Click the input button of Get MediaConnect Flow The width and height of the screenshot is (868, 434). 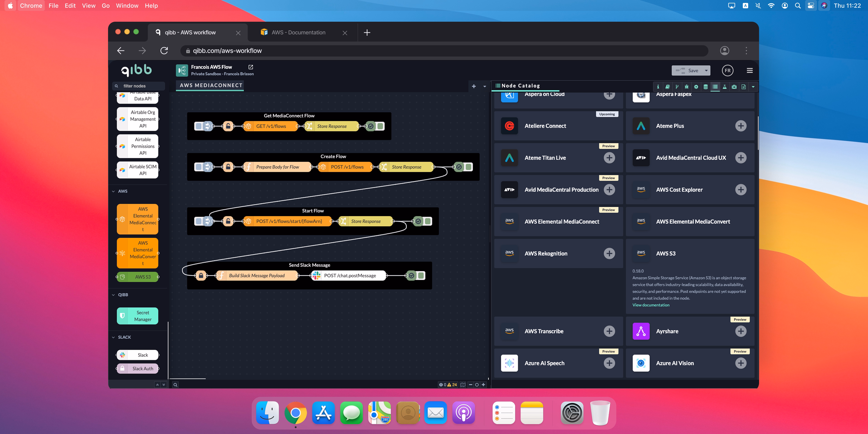199,126
